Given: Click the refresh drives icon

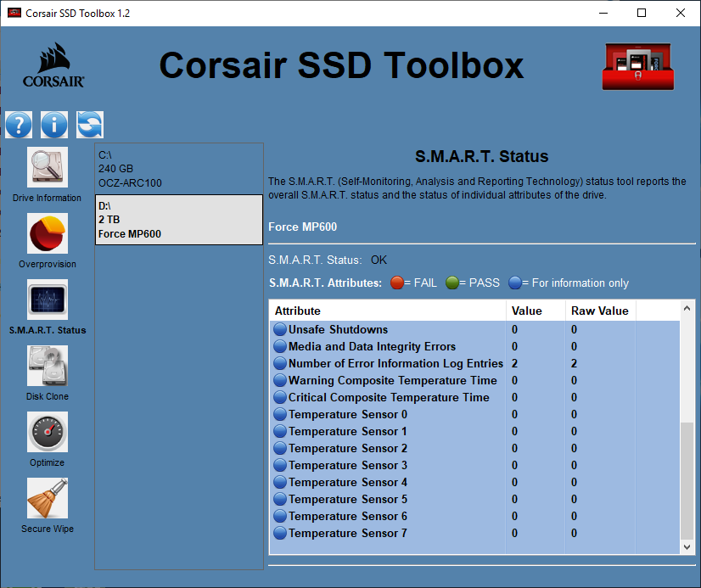Looking at the screenshot, I should [88, 124].
